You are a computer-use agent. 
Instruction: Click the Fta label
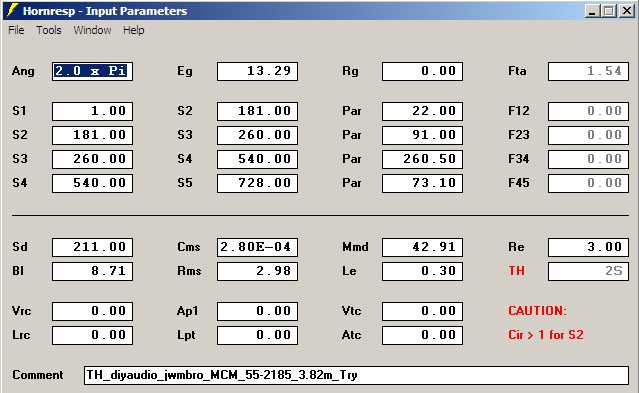[517, 71]
